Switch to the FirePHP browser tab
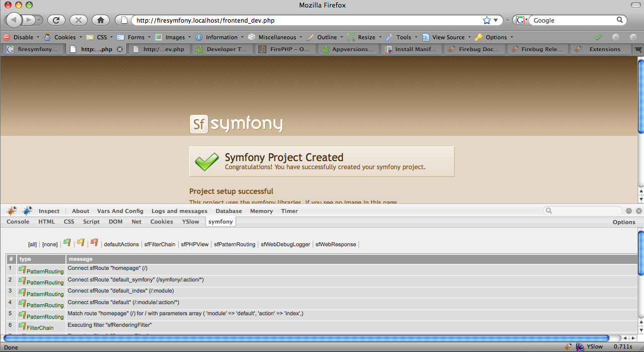 [x=285, y=49]
